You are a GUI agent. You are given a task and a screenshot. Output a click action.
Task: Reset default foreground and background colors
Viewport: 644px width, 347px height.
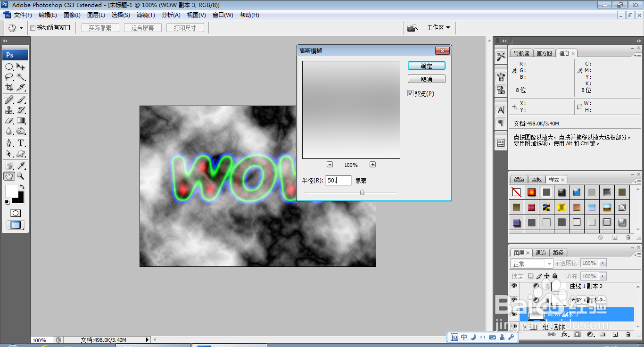pyautogui.click(x=7, y=202)
